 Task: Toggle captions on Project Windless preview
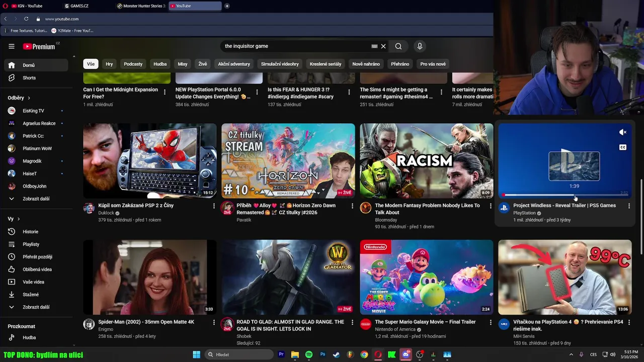pos(623,147)
